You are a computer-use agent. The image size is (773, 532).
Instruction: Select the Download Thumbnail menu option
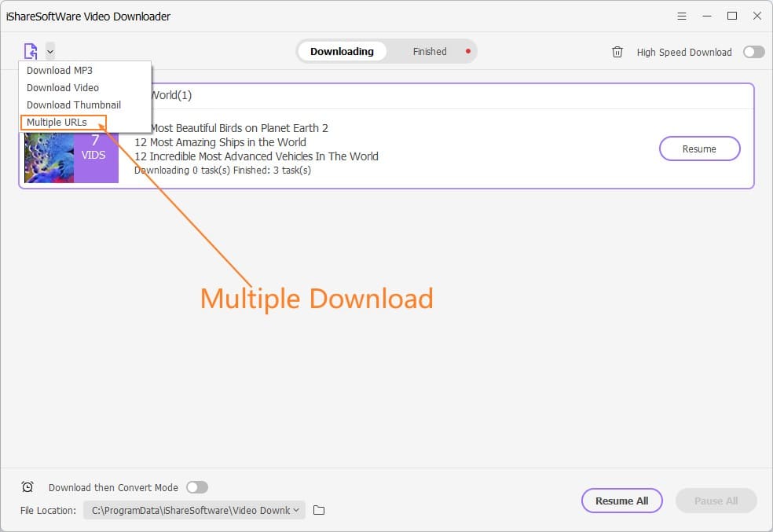tap(75, 105)
